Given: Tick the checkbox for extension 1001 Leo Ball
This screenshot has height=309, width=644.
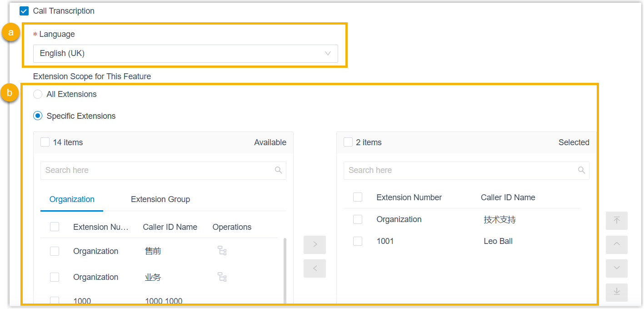Looking at the screenshot, I should (358, 241).
